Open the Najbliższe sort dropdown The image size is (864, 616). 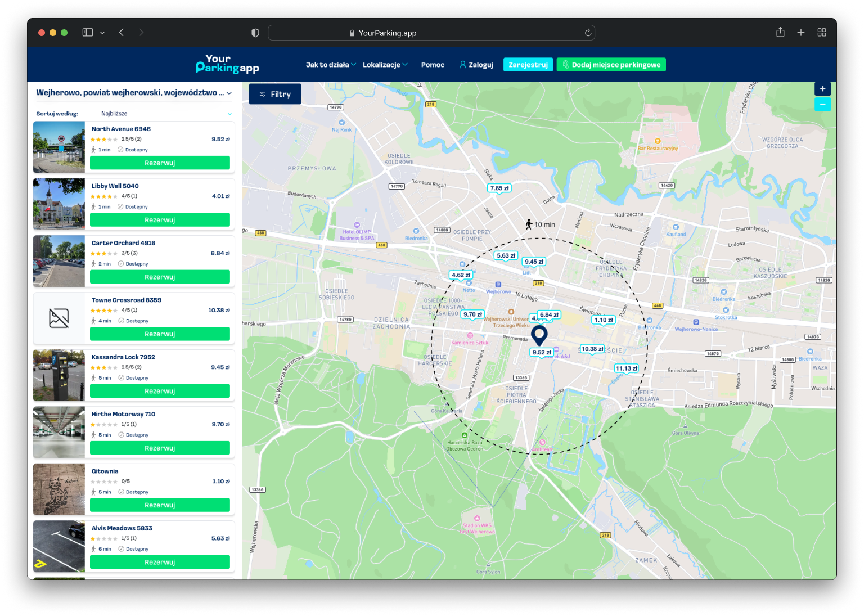[166, 114]
